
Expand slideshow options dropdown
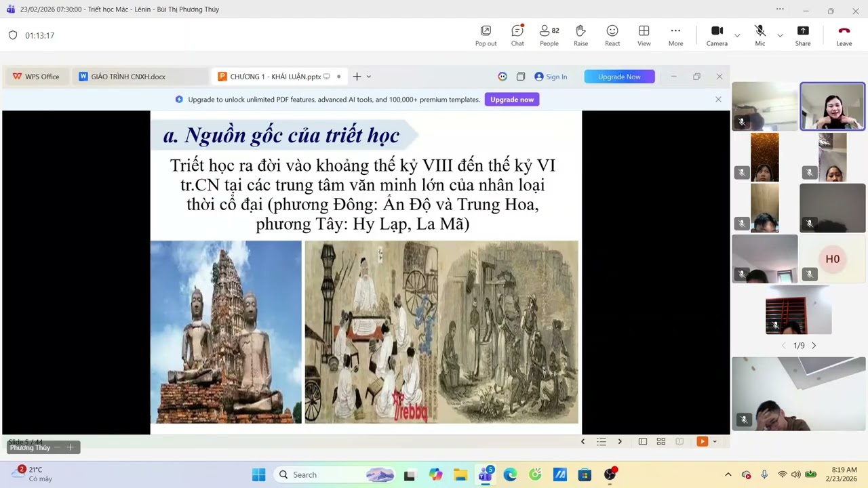click(714, 441)
